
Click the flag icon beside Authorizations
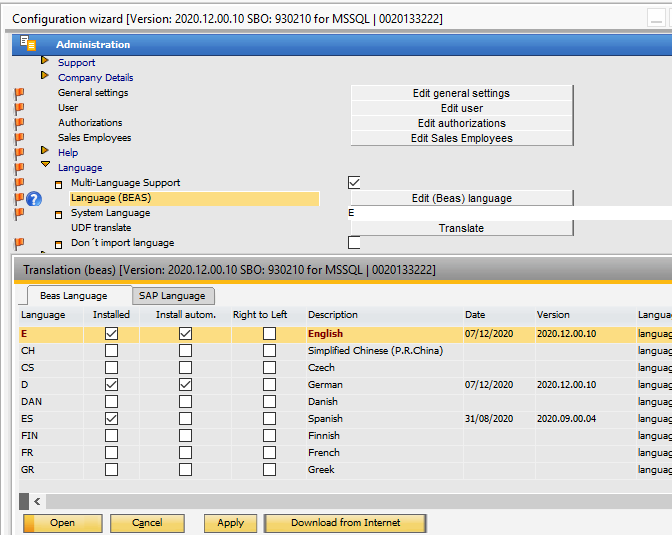(18, 123)
